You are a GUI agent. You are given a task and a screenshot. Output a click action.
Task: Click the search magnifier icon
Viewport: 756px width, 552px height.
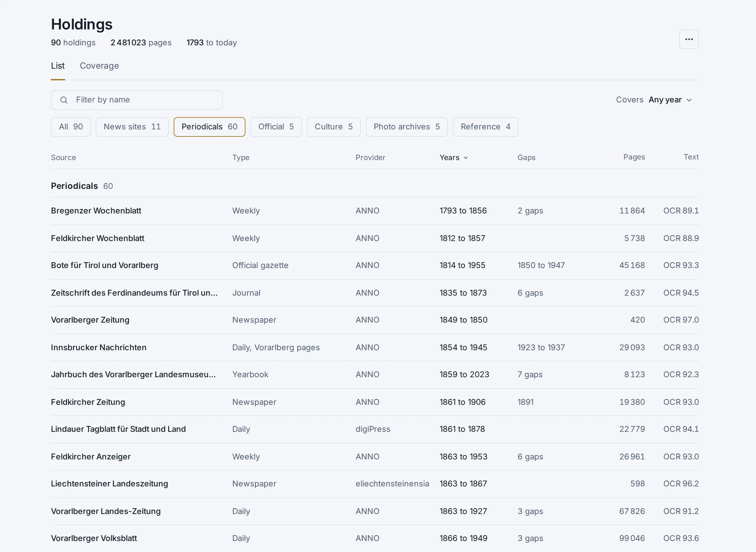coord(64,100)
